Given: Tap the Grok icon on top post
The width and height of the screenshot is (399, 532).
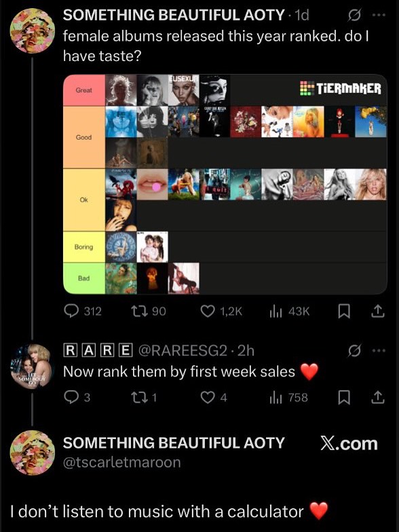Looking at the screenshot, I should pos(354,15).
